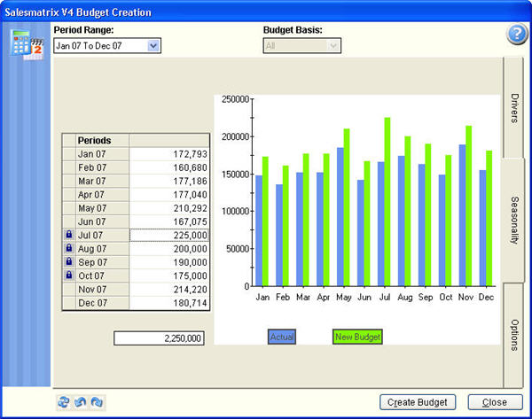Viewport: 532px width, 419px height.
Task: Open the Options tab
Action: (x=514, y=334)
